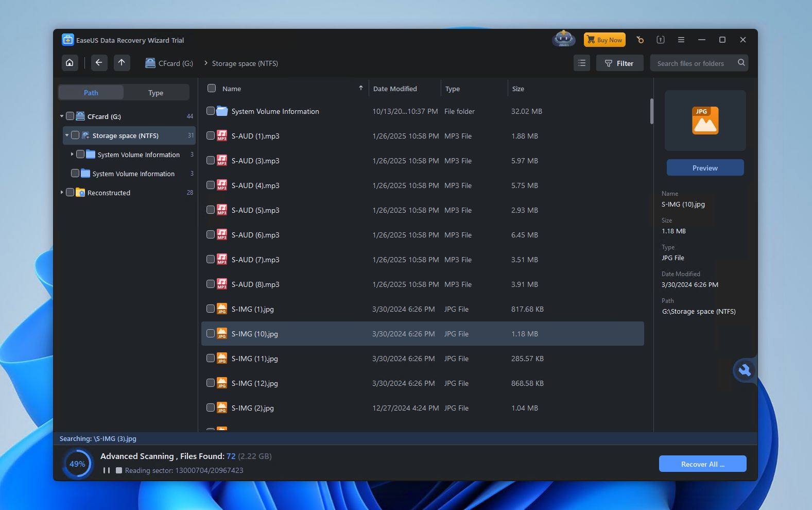Switch to the Path tab

(x=91, y=93)
